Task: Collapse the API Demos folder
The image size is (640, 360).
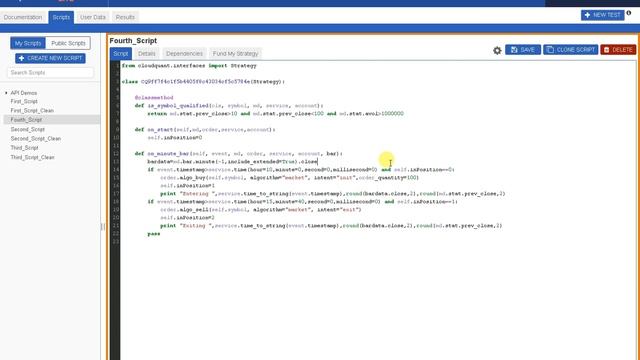Action: pos(6,93)
